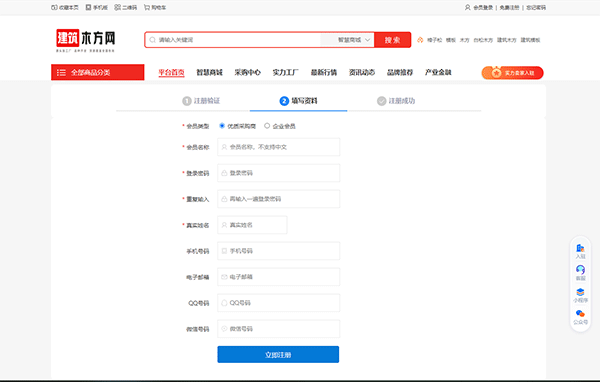
Task: Focus the 微信号码 input field
Action: click(279, 329)
